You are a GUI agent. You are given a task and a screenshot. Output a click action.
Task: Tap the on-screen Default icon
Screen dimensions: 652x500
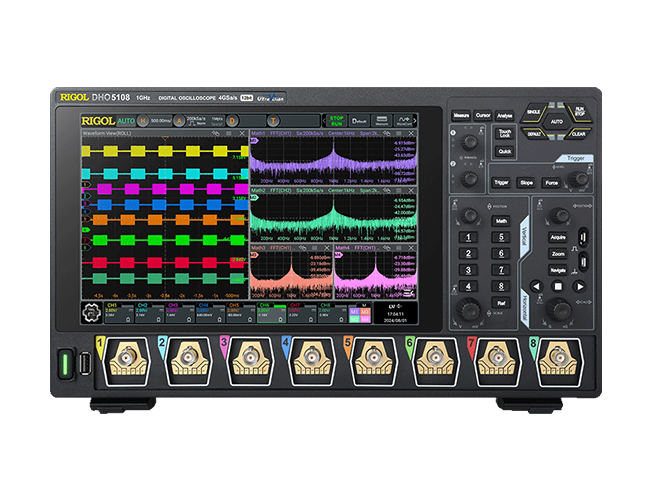coord(359,121)
